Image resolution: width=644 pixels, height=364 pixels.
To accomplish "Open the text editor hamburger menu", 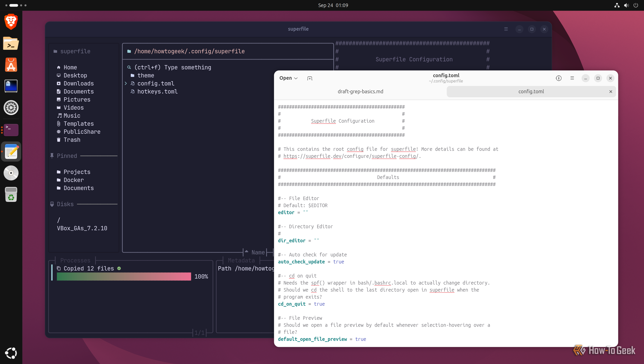I will (x=572, y=78).
